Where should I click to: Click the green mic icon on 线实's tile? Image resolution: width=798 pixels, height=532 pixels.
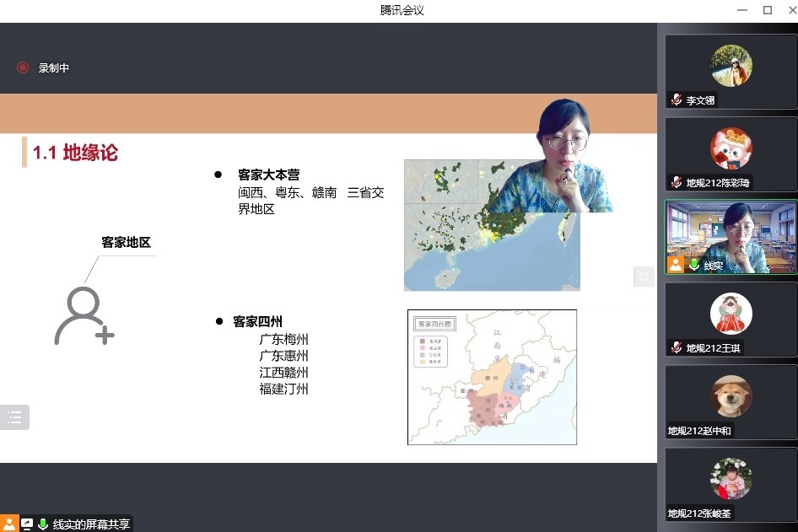tap(695, 265)
